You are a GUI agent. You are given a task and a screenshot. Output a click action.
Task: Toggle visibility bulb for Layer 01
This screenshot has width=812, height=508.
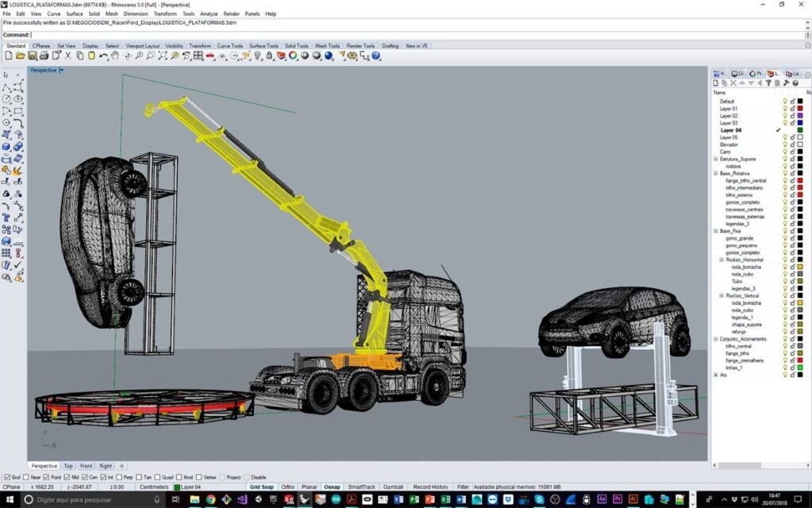coord(785,109)
